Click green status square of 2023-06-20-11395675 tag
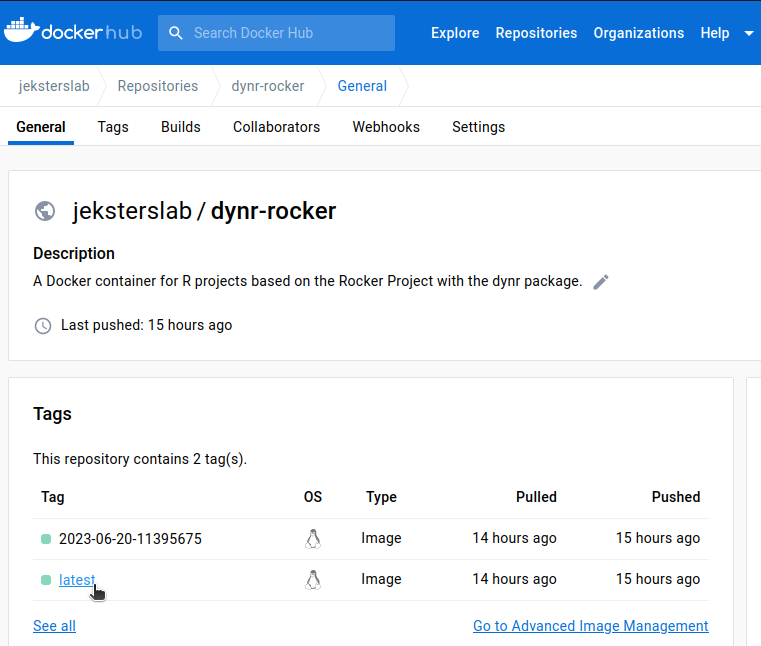The height and width of the screenshot is (646, 761). click(x=46, y=539)
